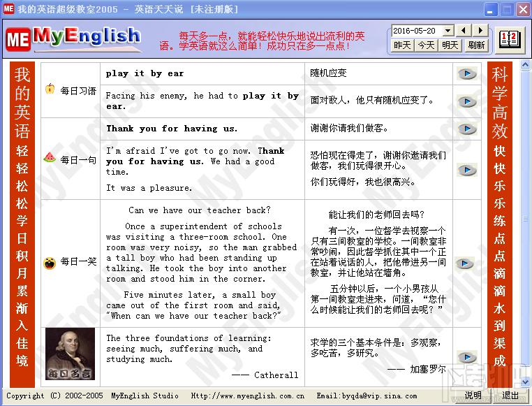Click the date field 2016-05-20
532x406 pixels.
click(x=418, y=31)
